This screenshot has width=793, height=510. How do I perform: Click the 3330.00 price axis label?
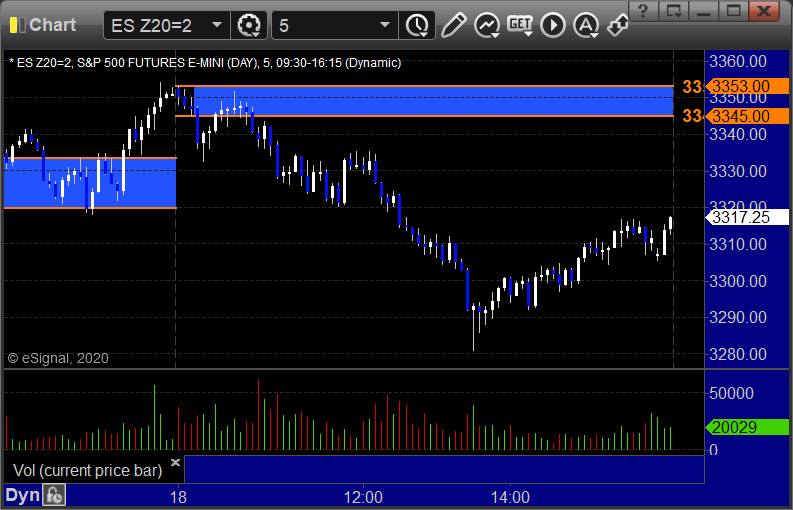click(x=738, y=171)
